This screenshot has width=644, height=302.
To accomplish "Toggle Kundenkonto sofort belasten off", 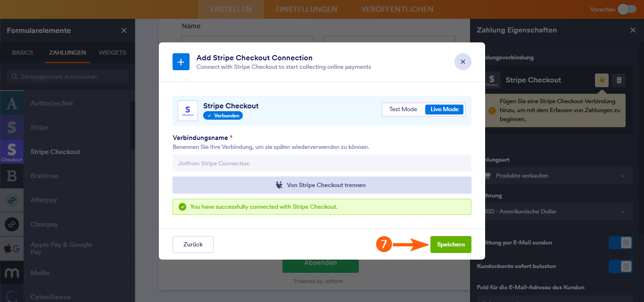I will point(620,266).
